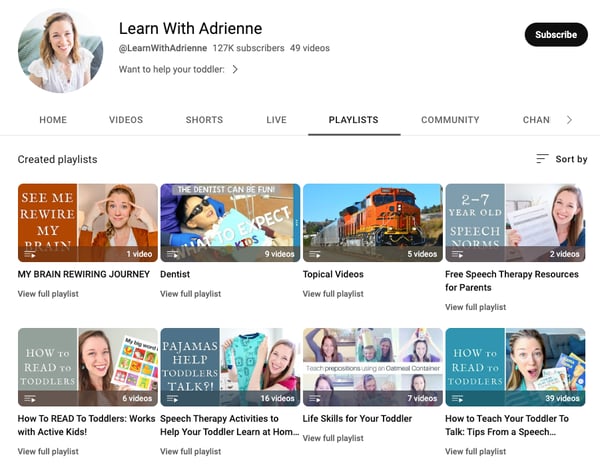Screen dimensions: 600x469
Task: Click the Learn With Adrienne channel name
Action: pos(190,28)
